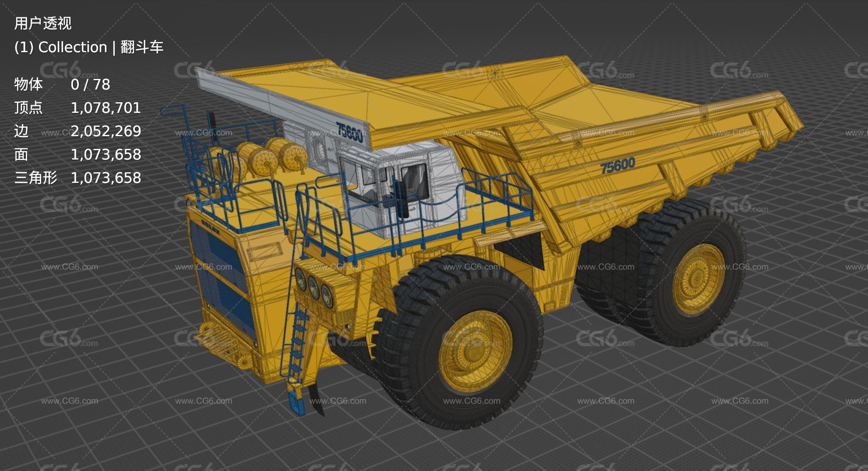This screenshot has height=471, width=868.
Task: Select the white driver cab of the truck
Action: tap(402, 189)
